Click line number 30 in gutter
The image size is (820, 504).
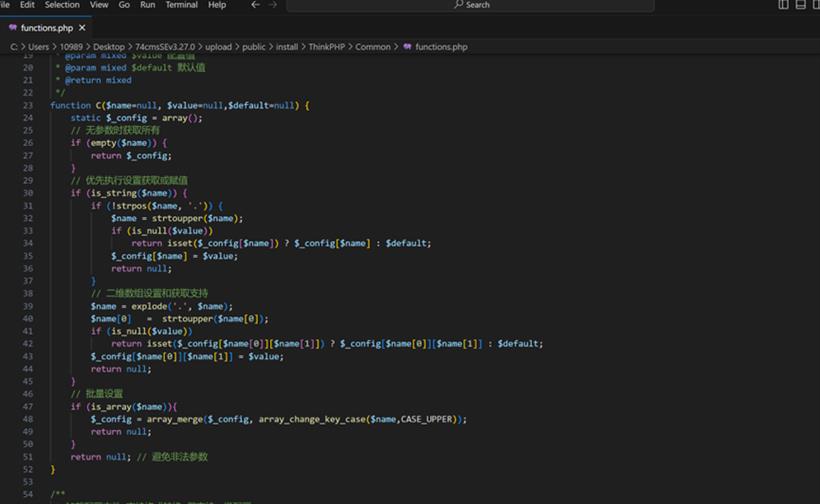28,193
